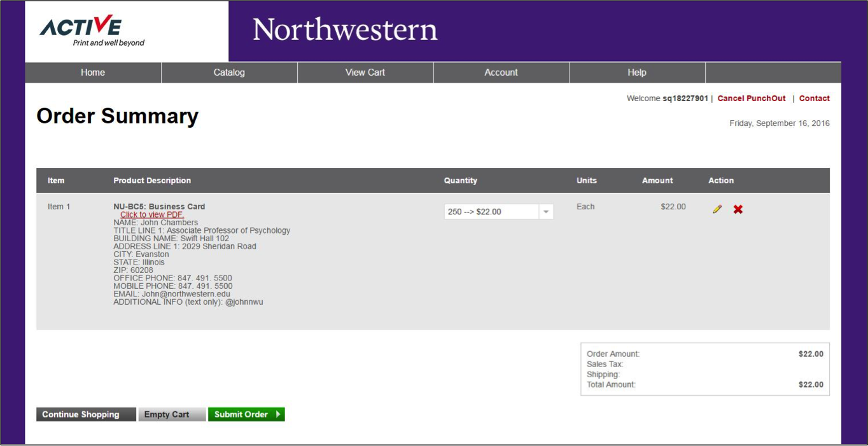Click the date Friday, September 16, 2016
Screen dimensions: 868x446
[x=780, y=123]
